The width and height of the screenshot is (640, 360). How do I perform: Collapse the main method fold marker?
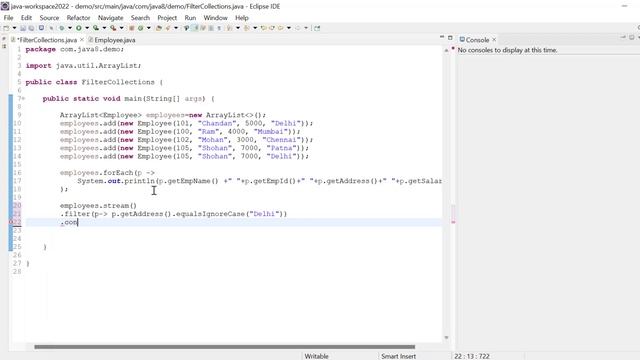tap(23, 99)
